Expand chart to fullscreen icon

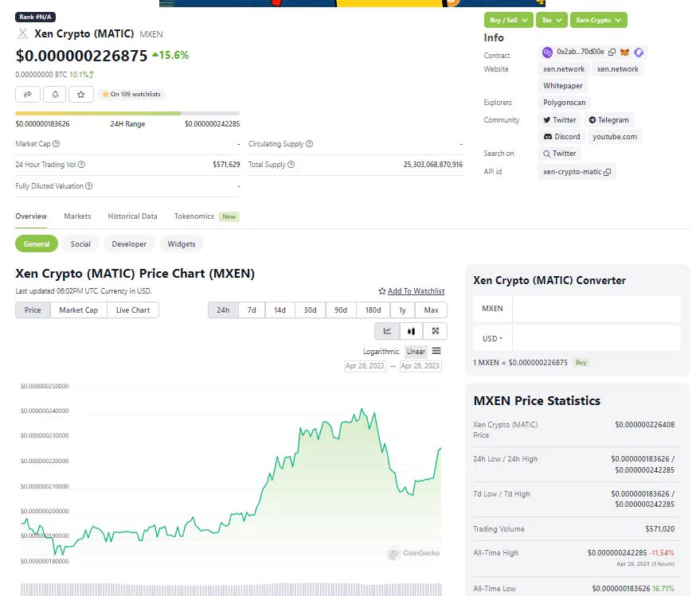[436, 331]
